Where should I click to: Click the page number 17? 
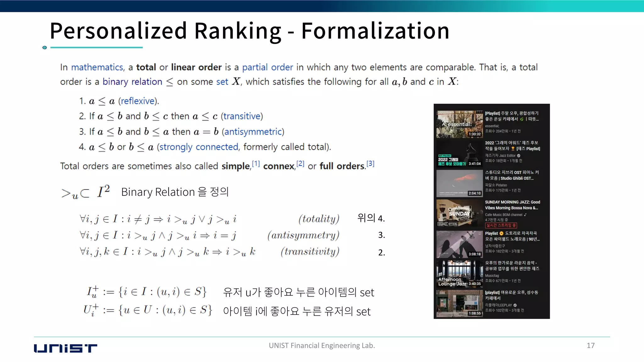pos(591,345)
